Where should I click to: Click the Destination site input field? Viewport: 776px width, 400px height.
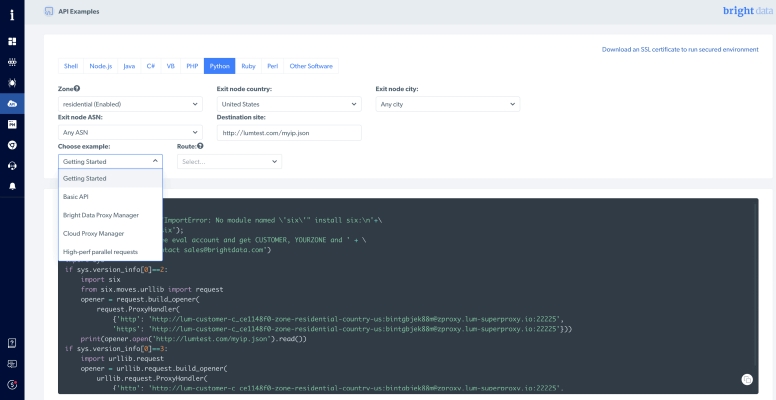pos(288,132)
